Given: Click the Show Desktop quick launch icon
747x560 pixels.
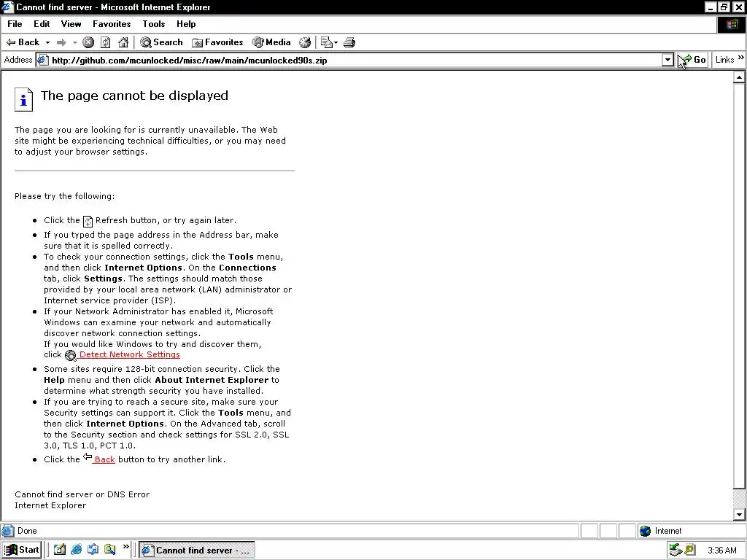Looking at the screenshot, I should 60,550.
